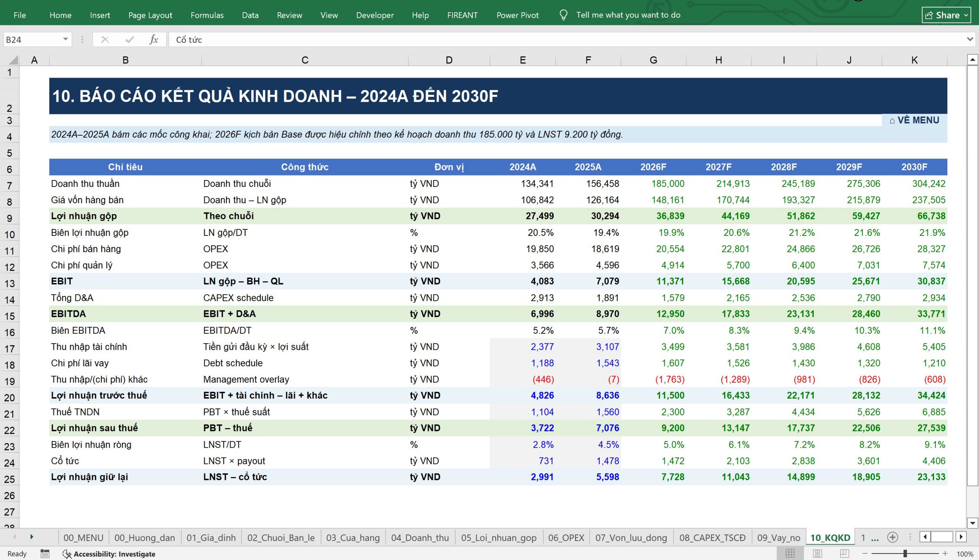
Task: Switch to Page Break Preview icon
Action: (x=845, y=554)
